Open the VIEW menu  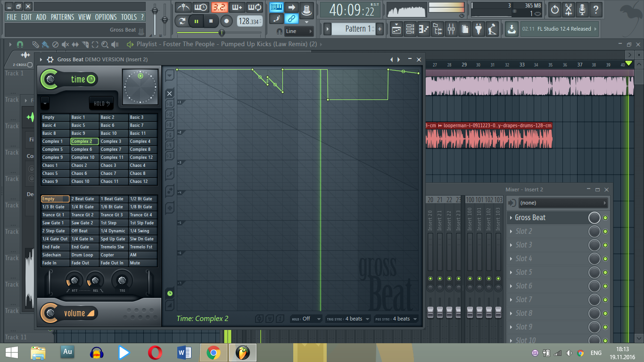(x=85, y=17)
